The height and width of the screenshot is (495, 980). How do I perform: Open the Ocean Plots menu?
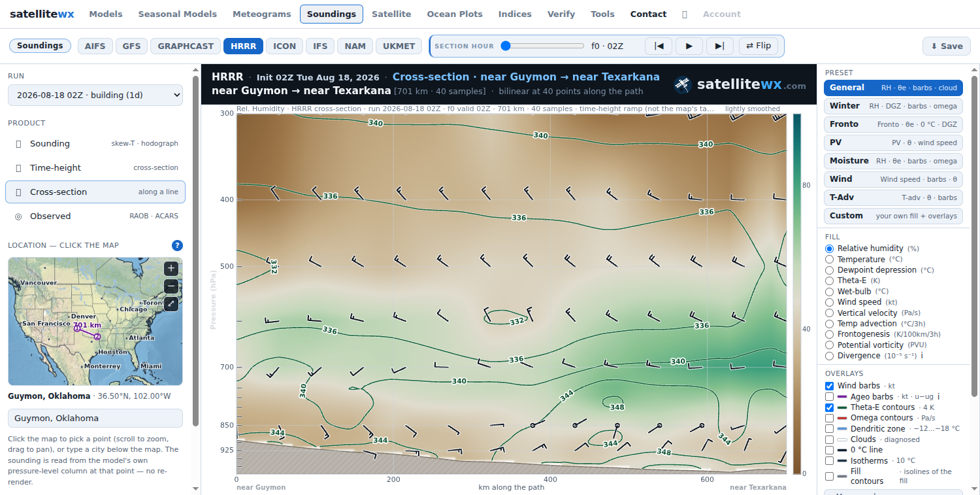click(455, 14)
